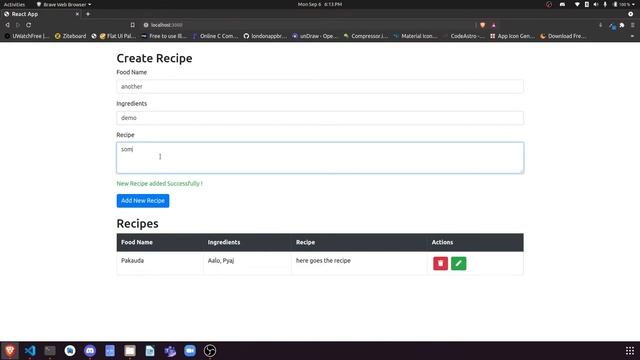Bookmark this page in the address bar
The image size is (640, 360).
click(x=133, y=25)
